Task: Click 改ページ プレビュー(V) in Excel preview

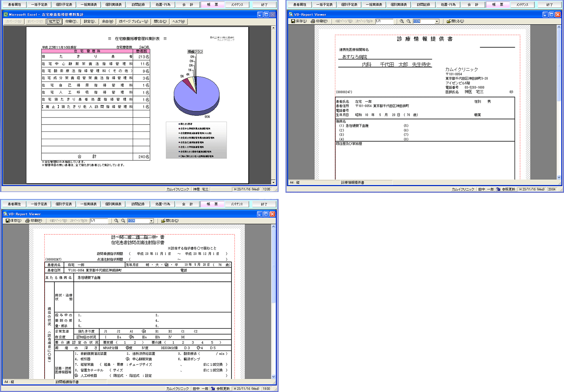Action: click(134, 22)
